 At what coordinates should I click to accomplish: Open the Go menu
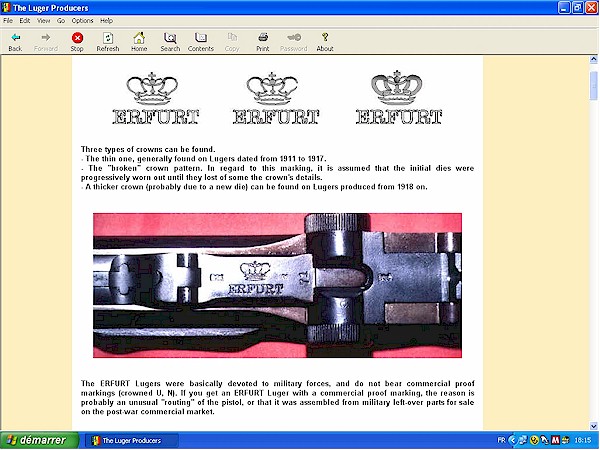(x=61, y=21)
